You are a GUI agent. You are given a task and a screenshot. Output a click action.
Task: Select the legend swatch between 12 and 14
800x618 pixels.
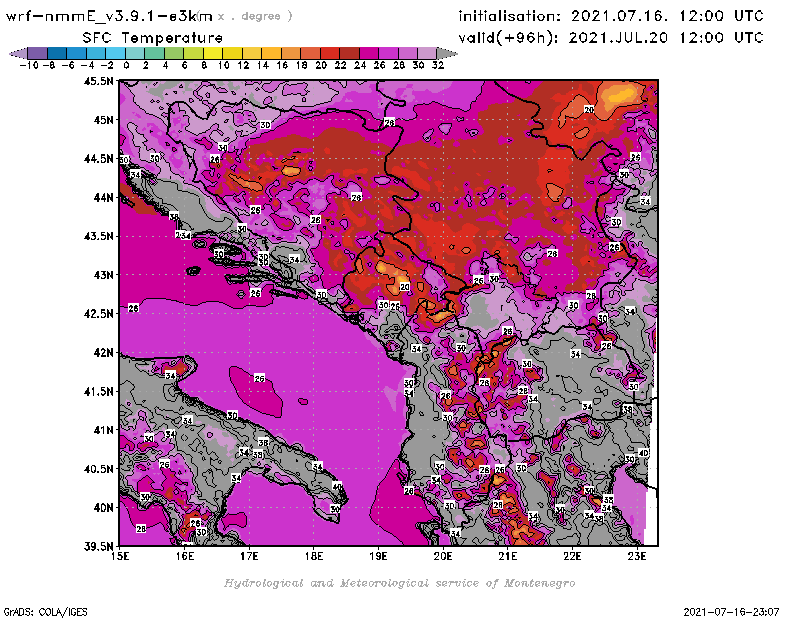252,53
